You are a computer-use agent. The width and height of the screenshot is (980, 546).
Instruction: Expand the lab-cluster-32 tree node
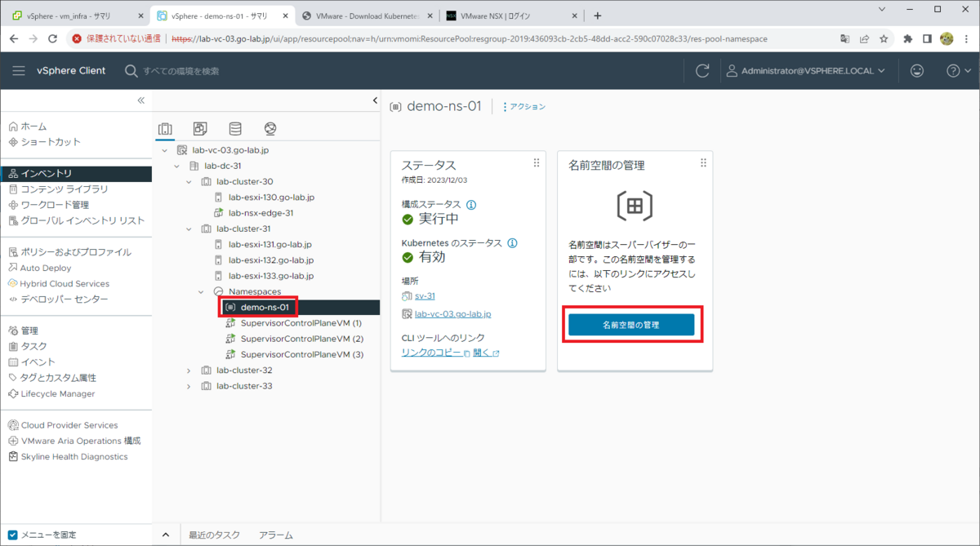point(188,370)
